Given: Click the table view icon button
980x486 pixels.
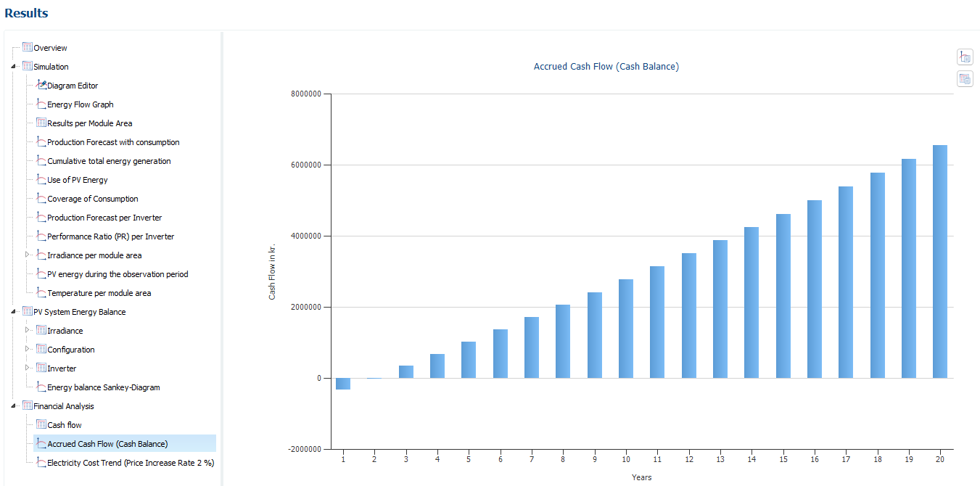Looking at the screenshot, I should tap(965, 79).
